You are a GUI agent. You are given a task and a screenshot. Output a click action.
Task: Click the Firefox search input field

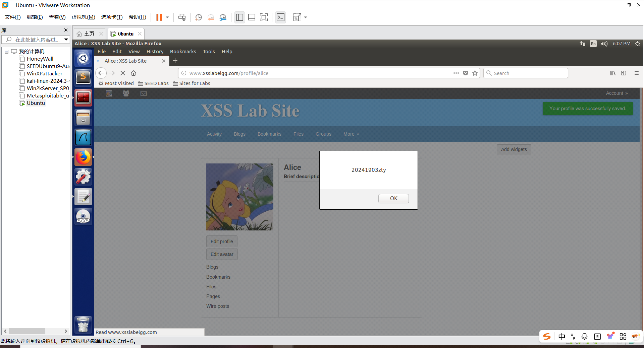point(526,73)
